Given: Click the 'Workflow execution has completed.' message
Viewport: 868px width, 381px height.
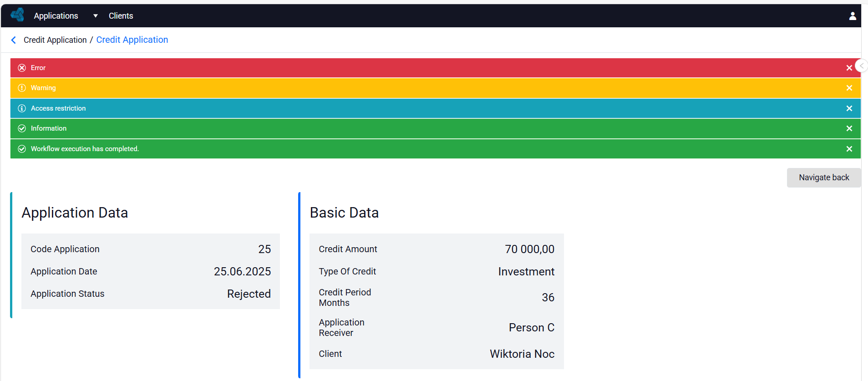Looking at the screenshot, I should pos(85,149).
